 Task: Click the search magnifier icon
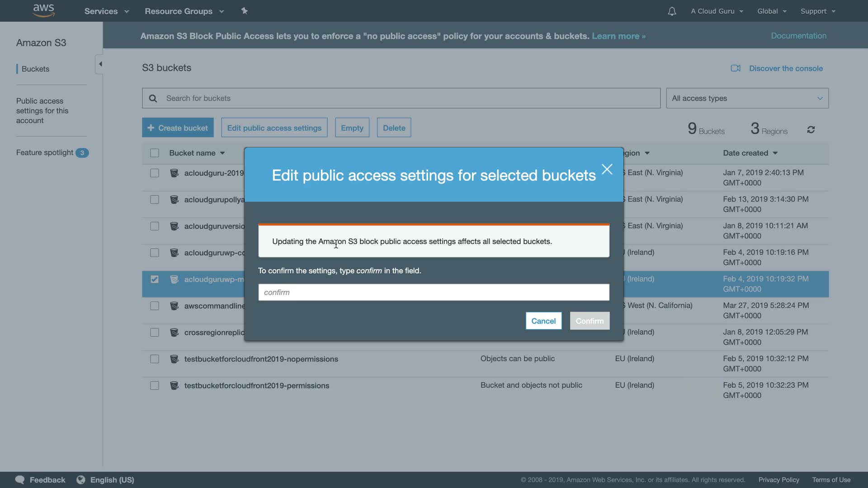153,99
